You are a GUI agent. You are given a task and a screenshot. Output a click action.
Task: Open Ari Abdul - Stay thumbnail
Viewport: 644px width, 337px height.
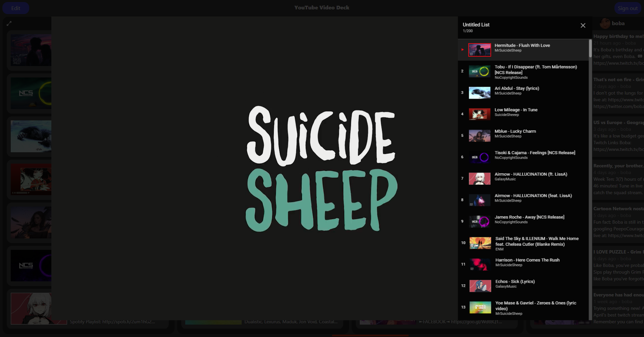(479, 93)
